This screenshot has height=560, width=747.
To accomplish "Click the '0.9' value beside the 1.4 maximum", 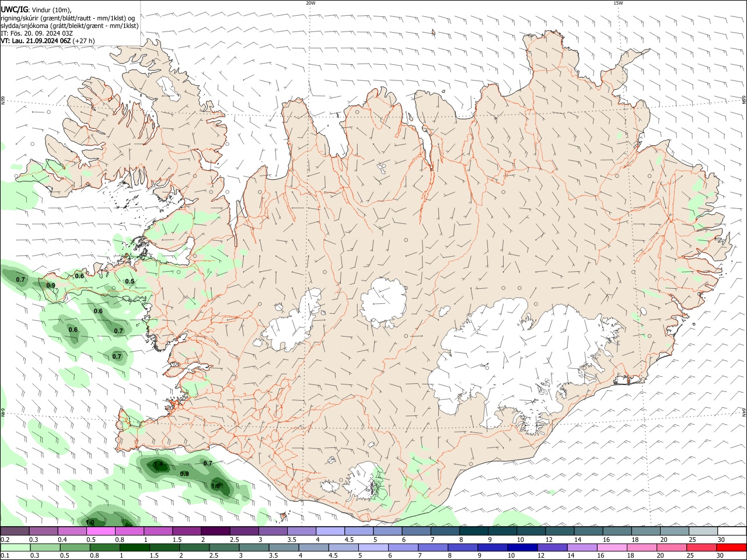I will click(184, 474).
